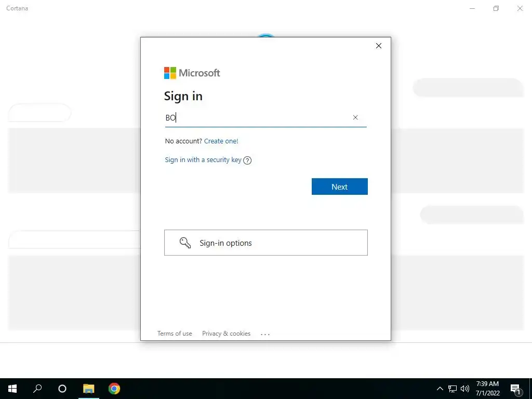532x399 pixels.
Task: Open the notification center
Action: coord(516,389)
